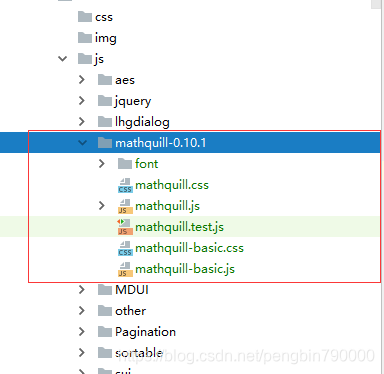Image resolution: width=384 pixels, height=374 pixels.
Task: Select the Pagination folder label
Action: point(145,332)
